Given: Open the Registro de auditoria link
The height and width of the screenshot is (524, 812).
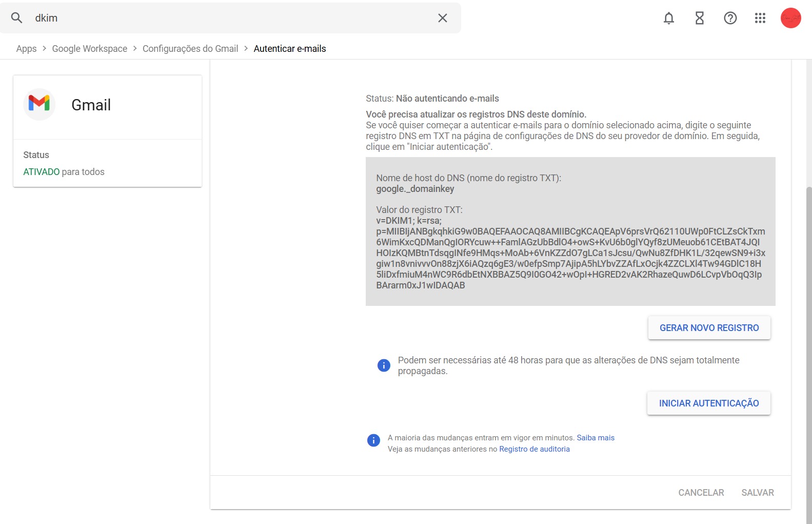Looking at the screenshot, I should pyautogui.click(x=534, y=449).
